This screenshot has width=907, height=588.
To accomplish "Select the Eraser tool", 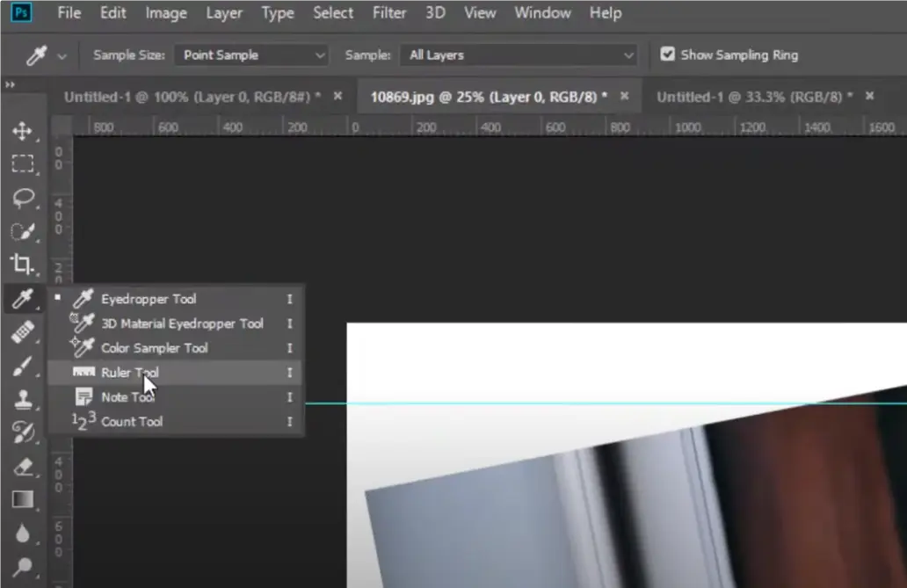I will (23, 467).
